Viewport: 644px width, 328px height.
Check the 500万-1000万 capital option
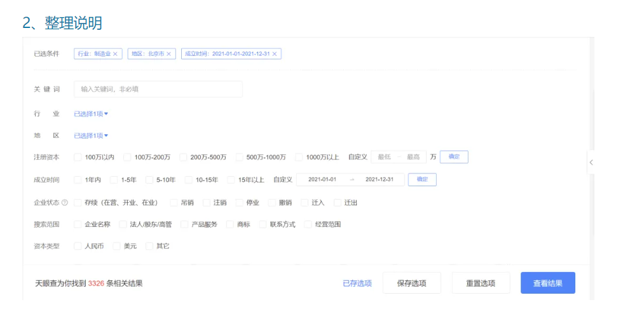240,157
